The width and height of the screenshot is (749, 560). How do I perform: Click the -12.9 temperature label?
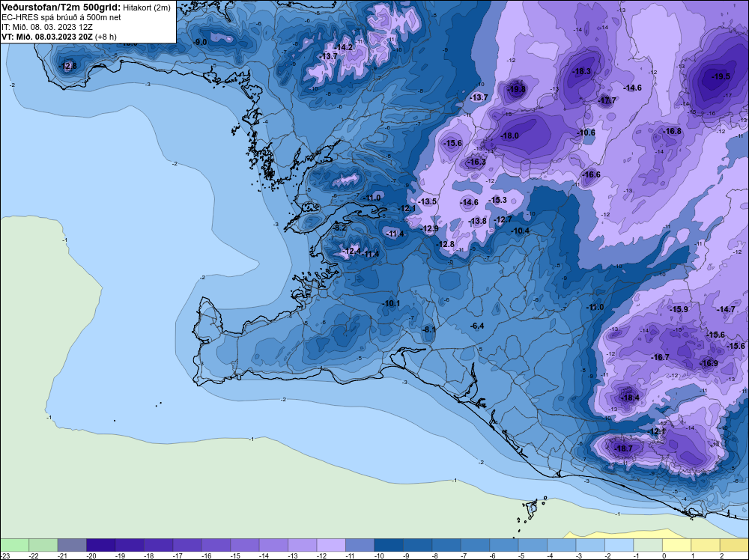pyautogui.click(x=430, y=228)
